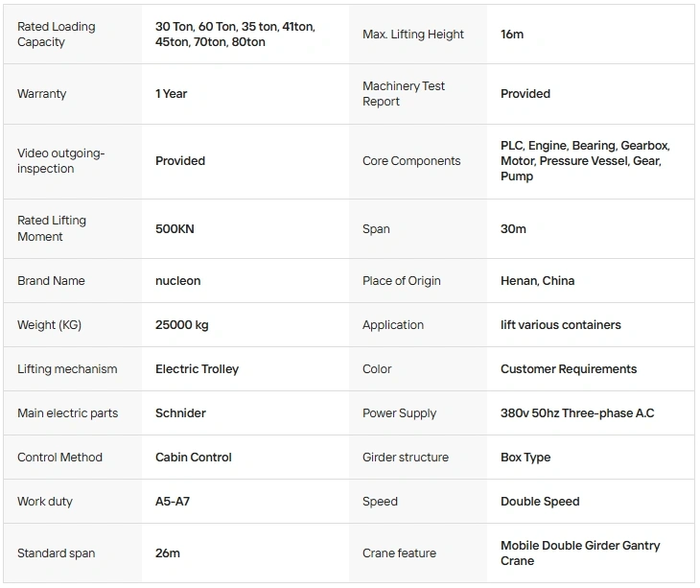Click the Machinery Test Report label
Image resolution: width=700 pixels, height=588 pixels.
point(404,94)
